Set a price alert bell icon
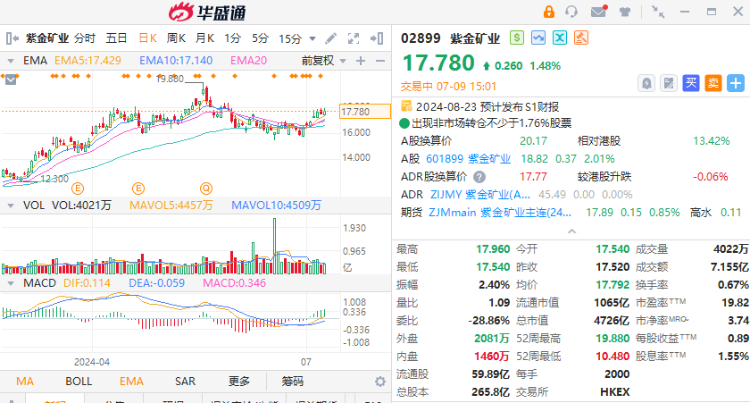This screenshot has width=750, height=403. click(647, 84)
